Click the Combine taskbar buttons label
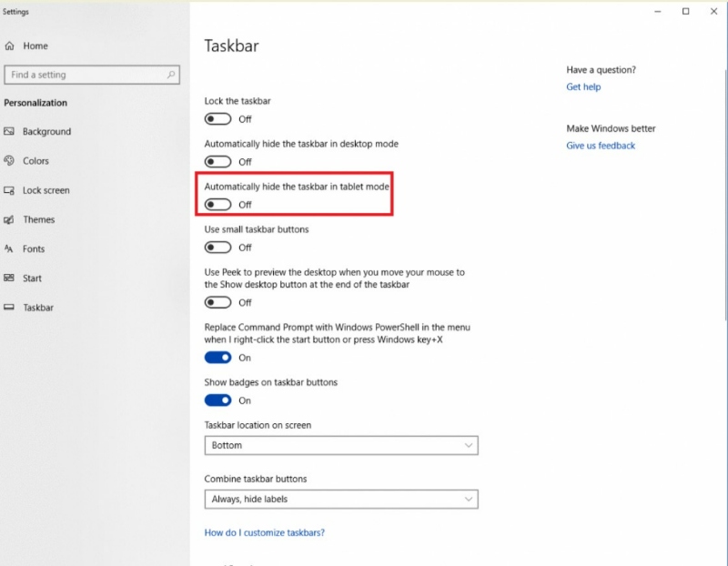The image size is (728, 566). pos(256,479)
